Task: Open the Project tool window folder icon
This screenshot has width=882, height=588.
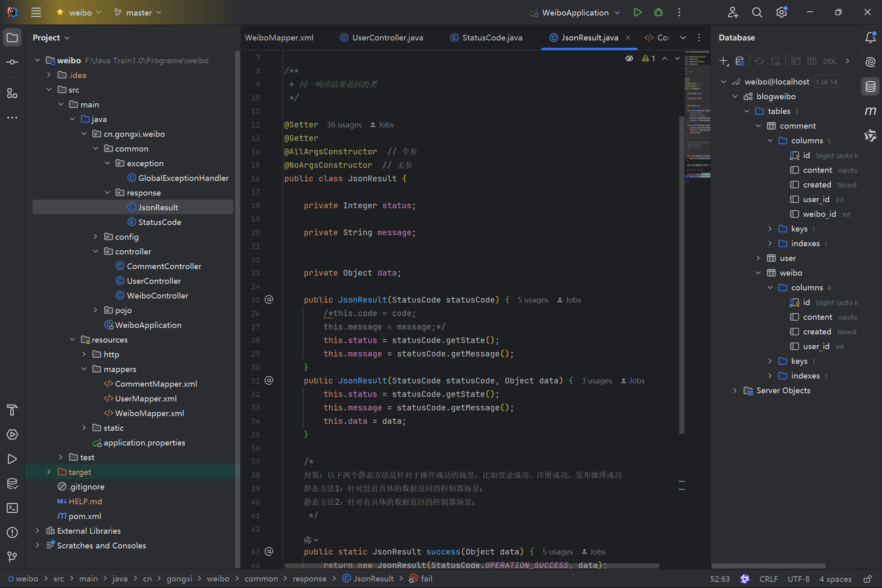Action: pyautogui.click(x=12, y=38)
